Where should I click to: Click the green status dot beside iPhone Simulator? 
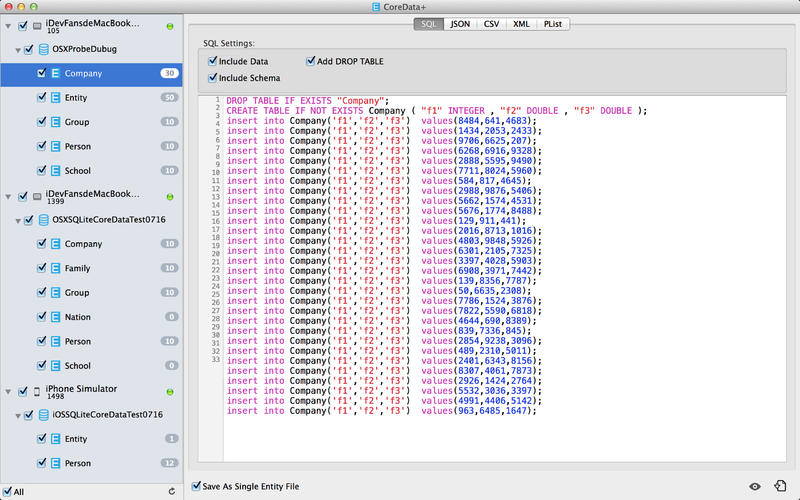click(170, 392)
